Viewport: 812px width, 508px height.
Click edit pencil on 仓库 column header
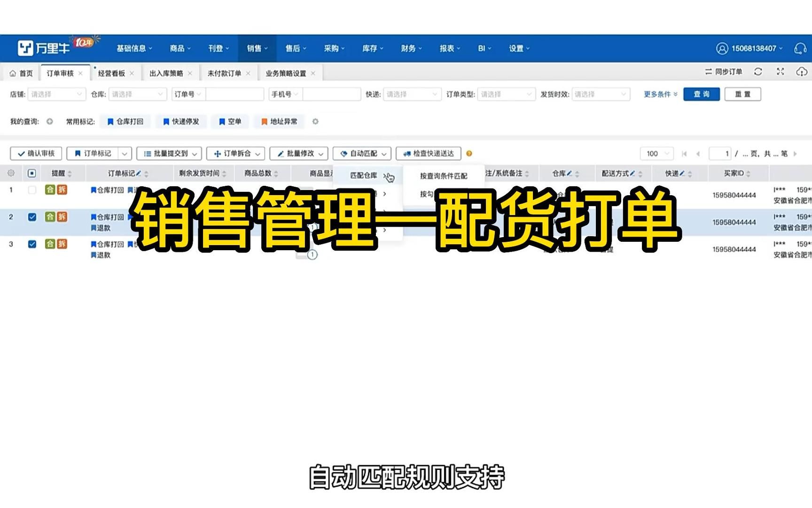pos(569,173)
